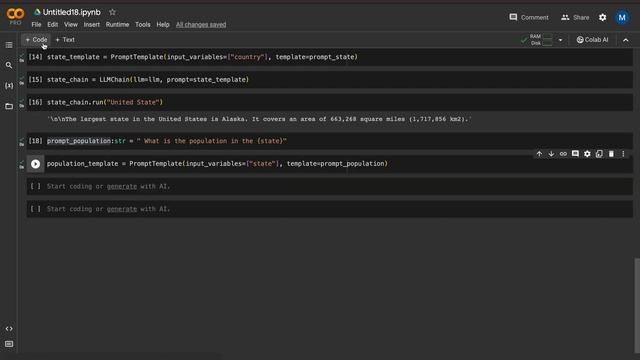Open the Edit menu
This screenshot has width=640, height=360.
click(52, 24)
